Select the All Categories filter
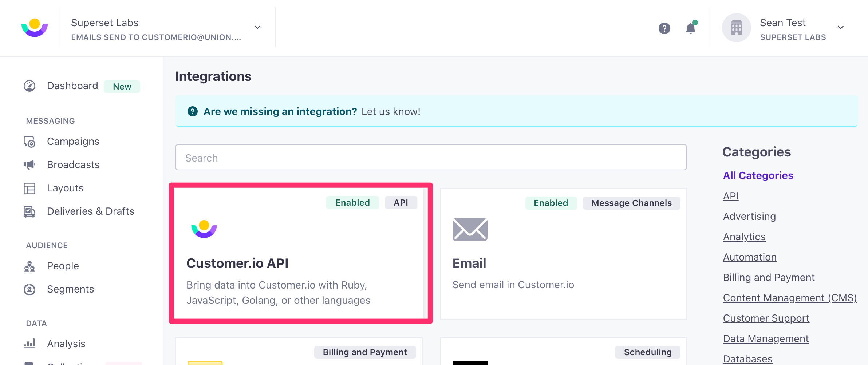The width and height of the screenshot is (868, 365). pos(758,176)
